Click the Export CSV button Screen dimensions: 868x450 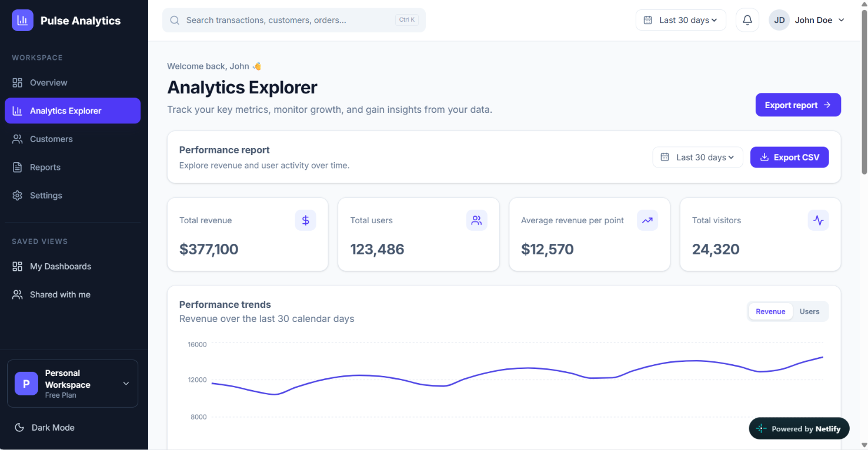click(790, 157)
